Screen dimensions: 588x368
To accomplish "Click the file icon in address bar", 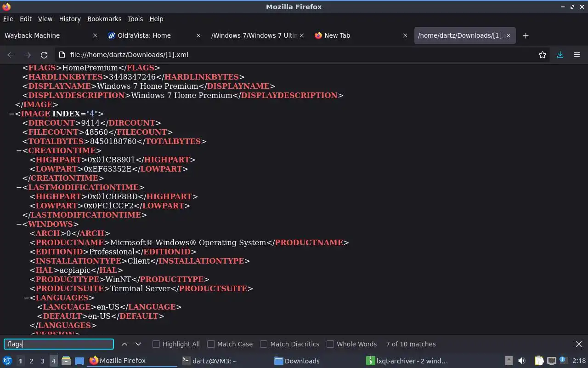I will click(x=62, y=55).
